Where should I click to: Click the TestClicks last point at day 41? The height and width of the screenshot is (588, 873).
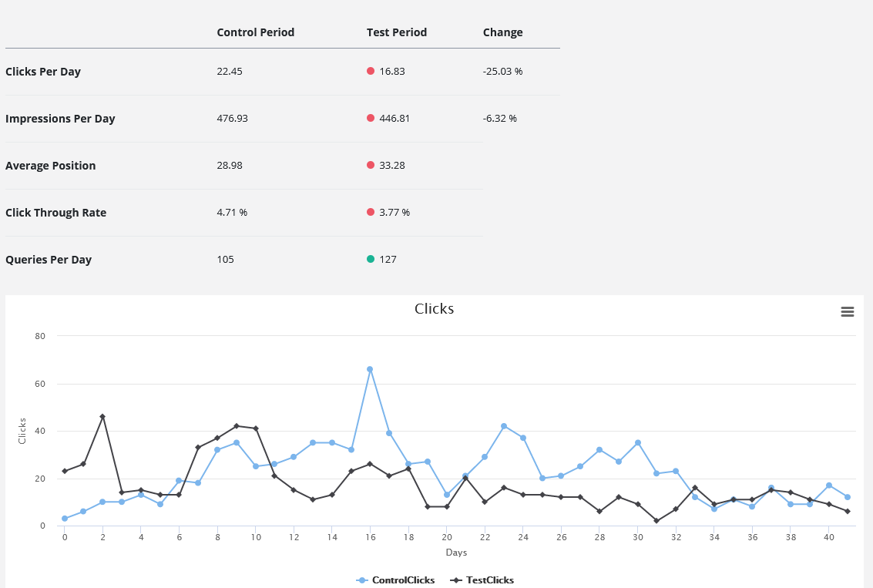point(848,511)
